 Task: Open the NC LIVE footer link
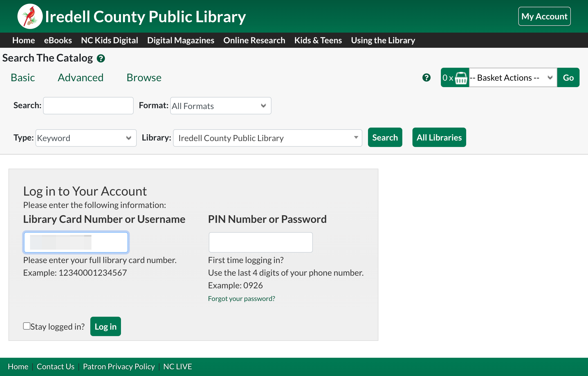(x=178, y=366)
